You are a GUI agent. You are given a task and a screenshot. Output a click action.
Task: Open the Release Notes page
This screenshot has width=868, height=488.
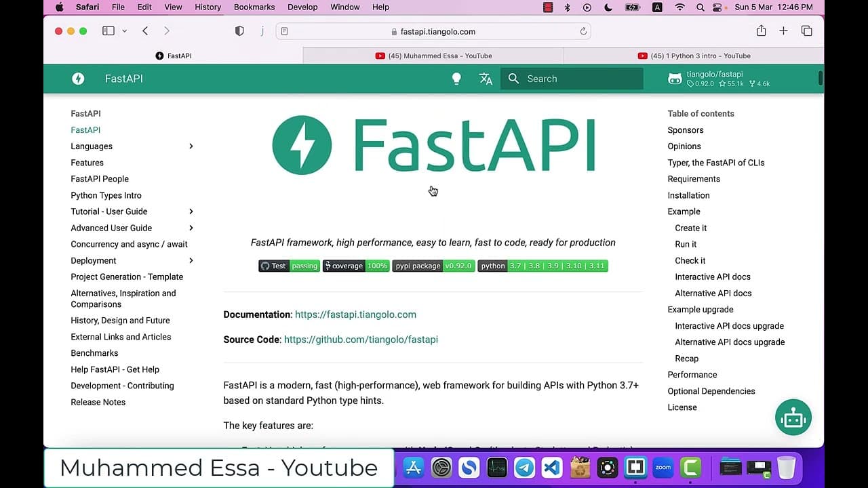[x=98, y=402]
